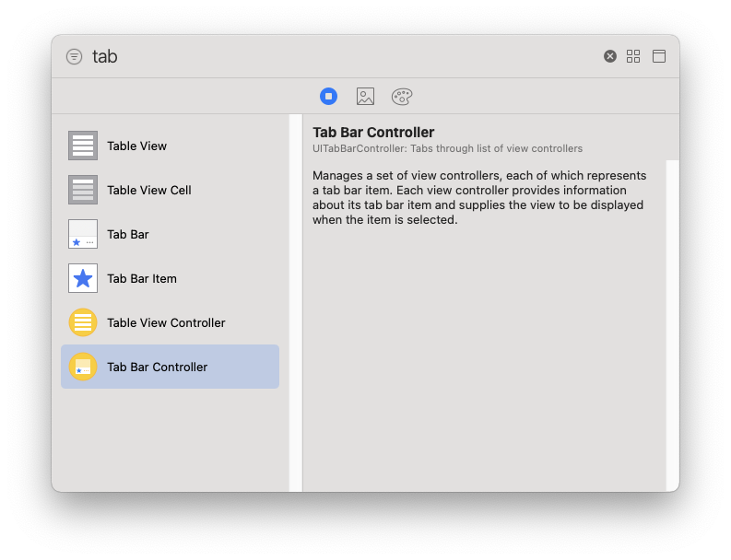Screen dimensions: 731x560
Task: Click the filter icon beside search field
Action: 74,57
